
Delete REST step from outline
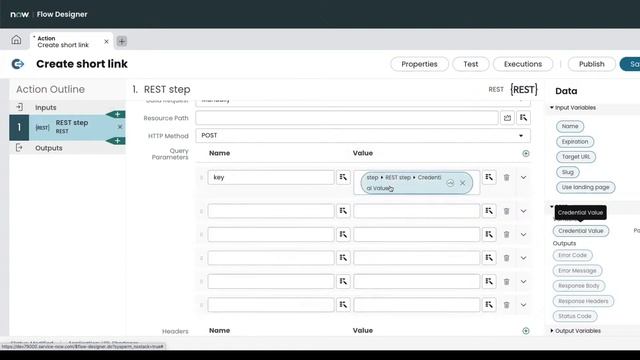(x=120, y=127)
